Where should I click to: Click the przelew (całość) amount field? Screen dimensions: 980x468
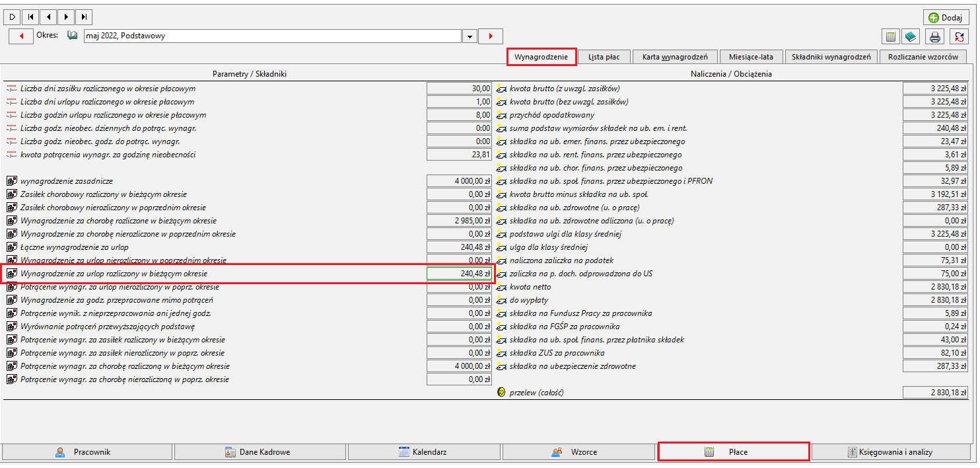936,392
